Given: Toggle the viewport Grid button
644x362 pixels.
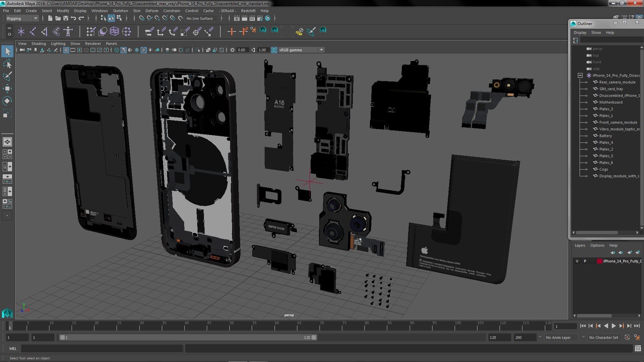Looking at the screenshot, I should click(66, 50).
